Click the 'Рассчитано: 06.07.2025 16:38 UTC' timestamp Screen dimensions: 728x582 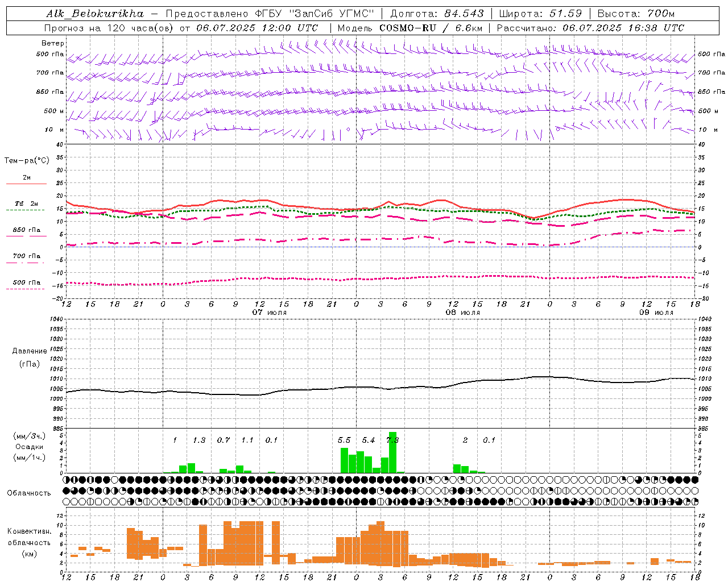(x=590, y=28)
